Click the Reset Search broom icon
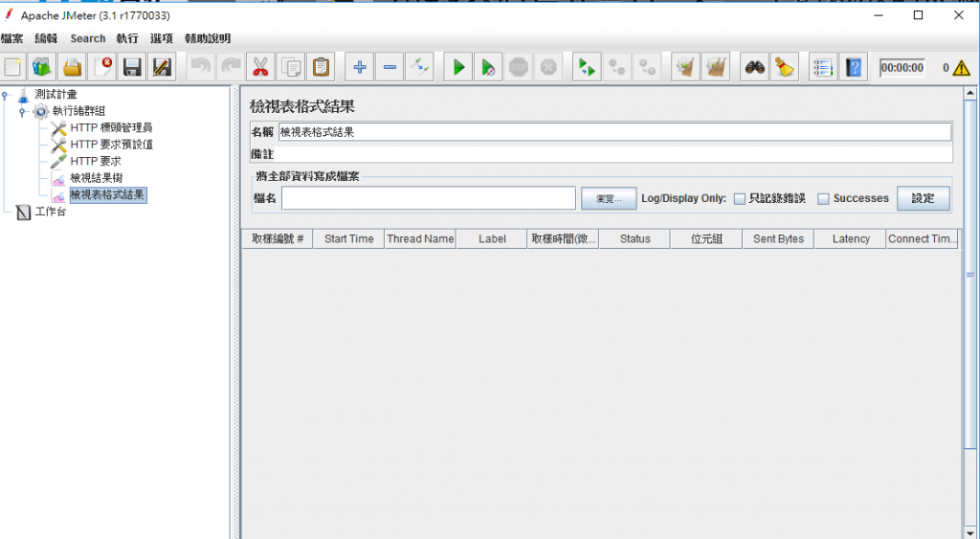This screenshot has width=980, height=539. (x=785, y=67)
